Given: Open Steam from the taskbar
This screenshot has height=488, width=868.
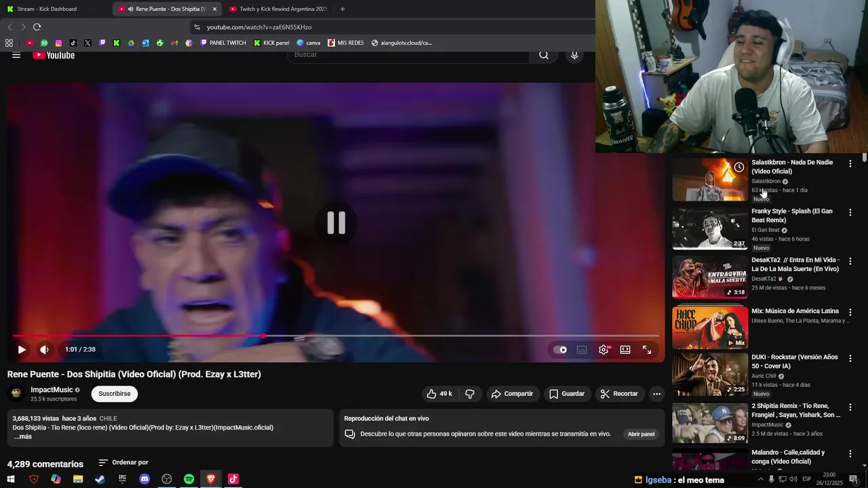Looking at the screenshot, I should click(100, 479).
